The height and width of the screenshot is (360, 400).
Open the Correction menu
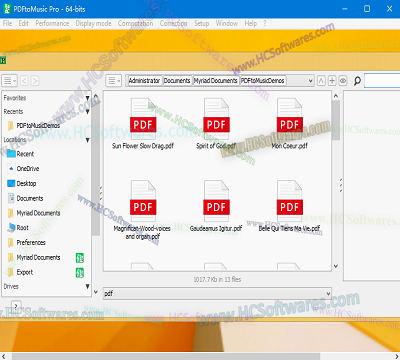173,24
